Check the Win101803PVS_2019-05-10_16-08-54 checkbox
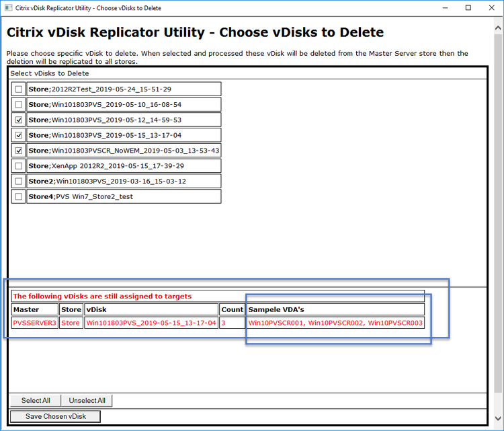504x431 pixels. click(19, 104)
